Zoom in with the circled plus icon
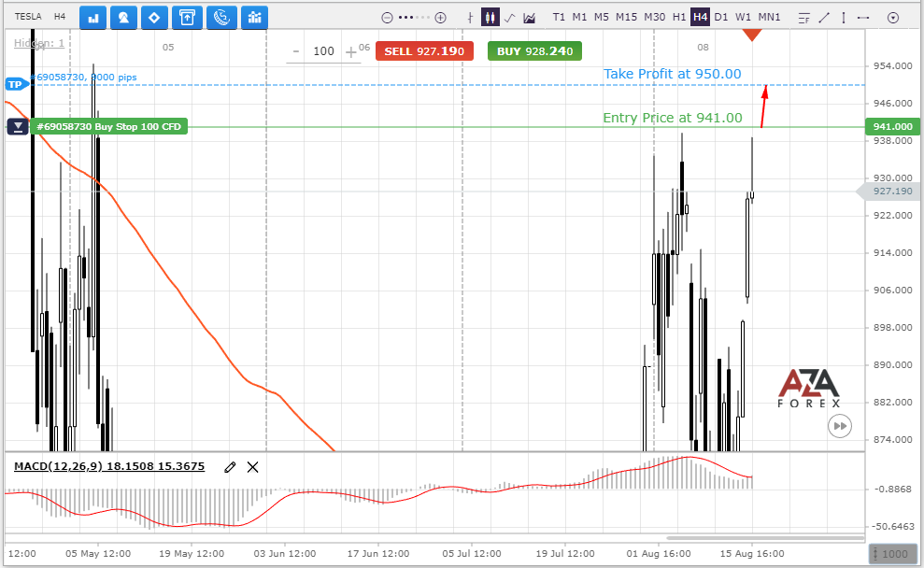This screenshot has height=568, width=924. (440, 18)
